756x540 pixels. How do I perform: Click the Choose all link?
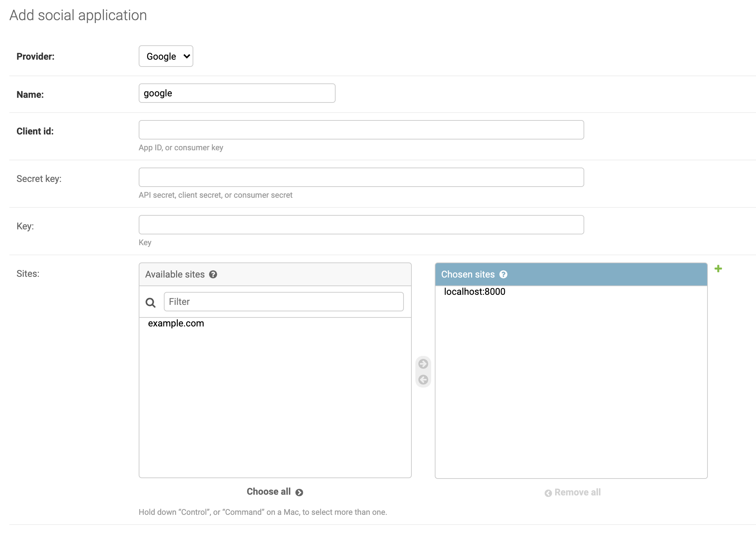(269, 491)
